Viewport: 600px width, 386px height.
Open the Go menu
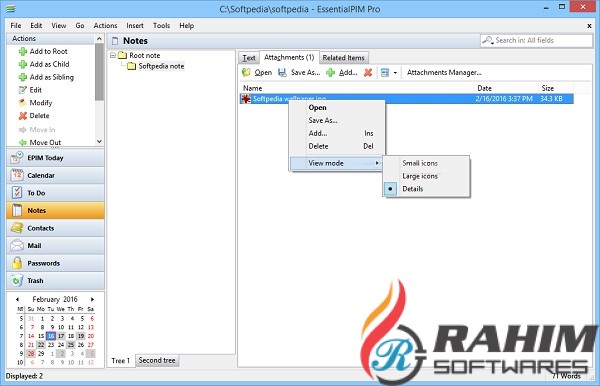point(80,26)
